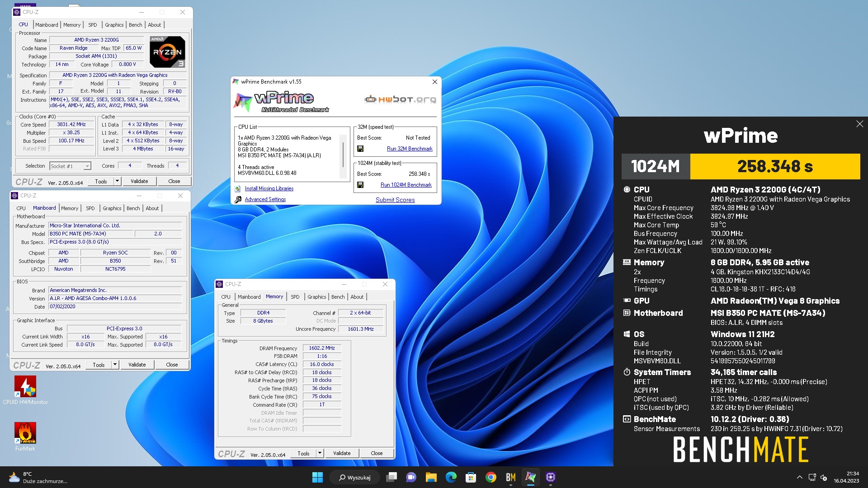Switch to wPrime taskbar icon
Screen dimensions: 868x488
[x=531, y=477]
